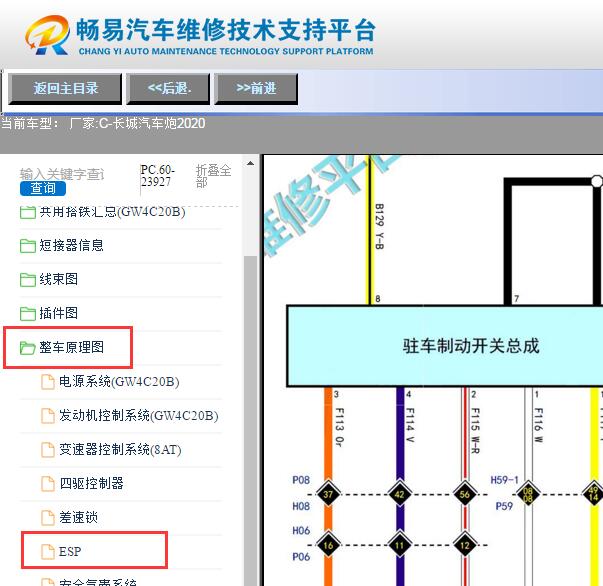Image resolution: width=603 pixels, height=586 pixels.
Task: Go forward with >>前进 button
Action: (x=256, y=88)
